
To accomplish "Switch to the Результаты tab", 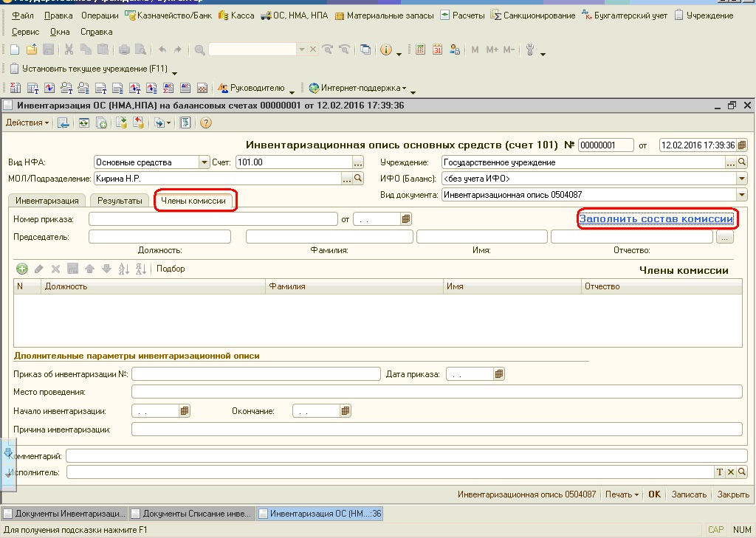I will click(x=120, y=201).
